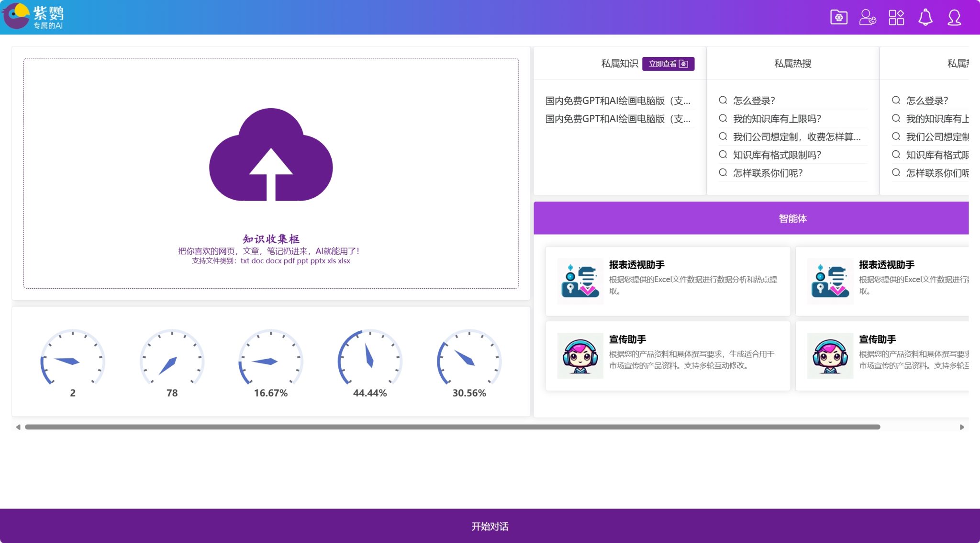Click the gauge showing 16.67%
Screen dimensions: 980x543
point(271,361)
